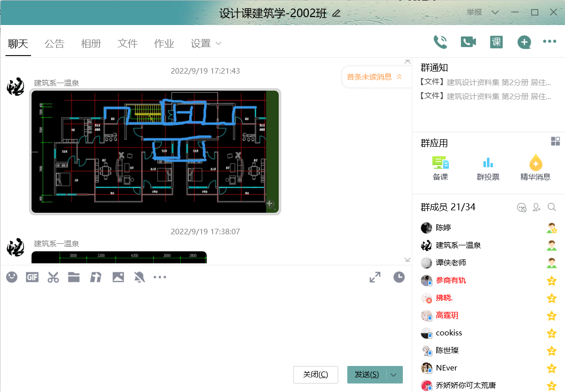Open the send button dropdown arrow

pos(394,375)
